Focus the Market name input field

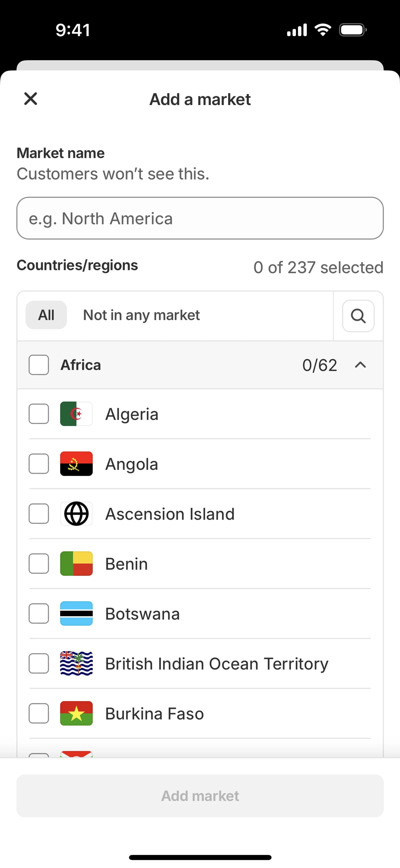(x=200, y=218)
